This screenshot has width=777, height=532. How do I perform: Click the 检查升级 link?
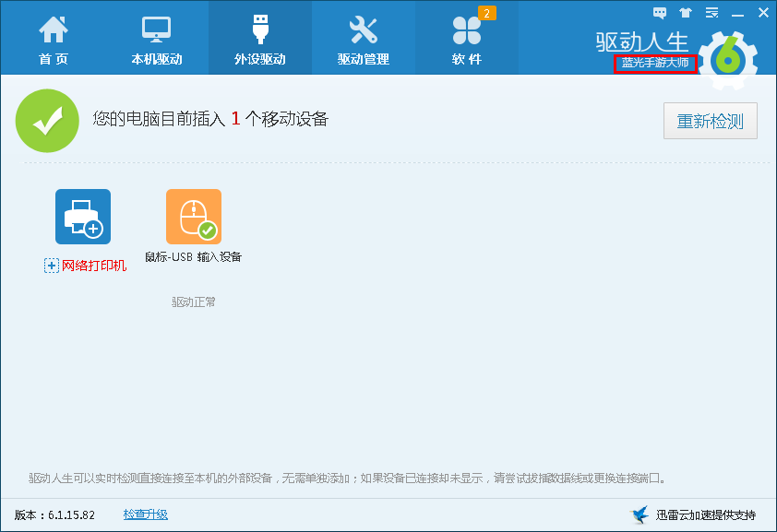[x=146, y=514]
